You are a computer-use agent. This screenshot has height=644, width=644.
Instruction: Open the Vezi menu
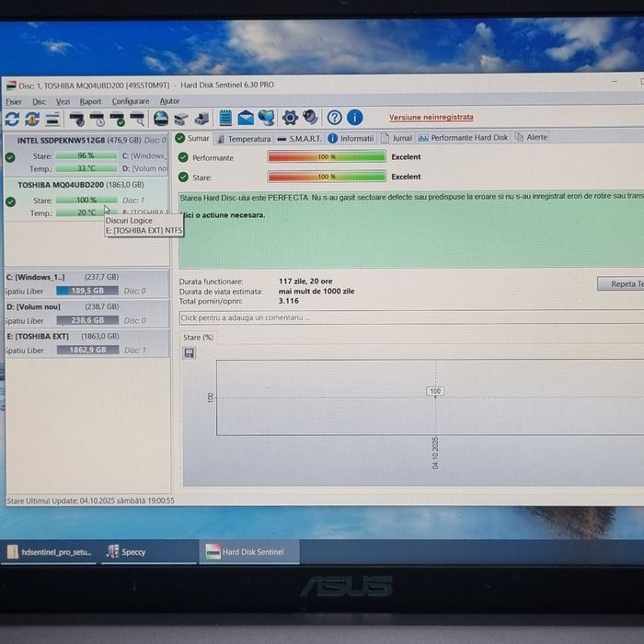63,101
